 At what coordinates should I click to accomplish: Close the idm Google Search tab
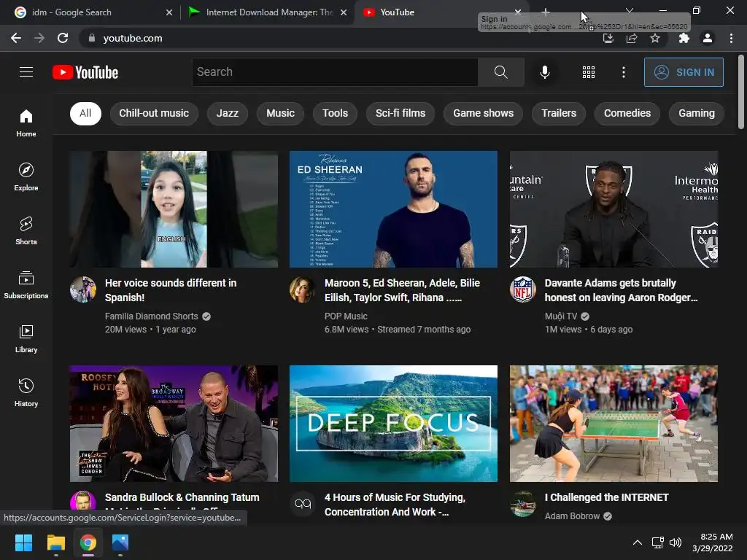click(x=169, y=12)
